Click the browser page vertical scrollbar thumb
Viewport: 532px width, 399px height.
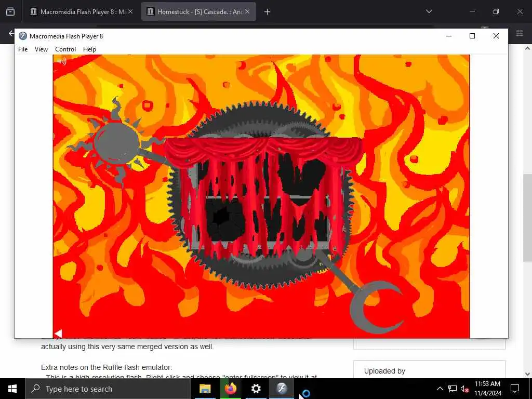[527, 217]
